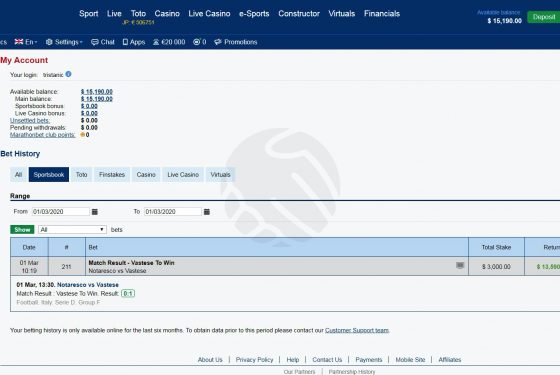Click the To date input field
The height and width of the screenshot is (375, 560).
[x=172, y=212]
